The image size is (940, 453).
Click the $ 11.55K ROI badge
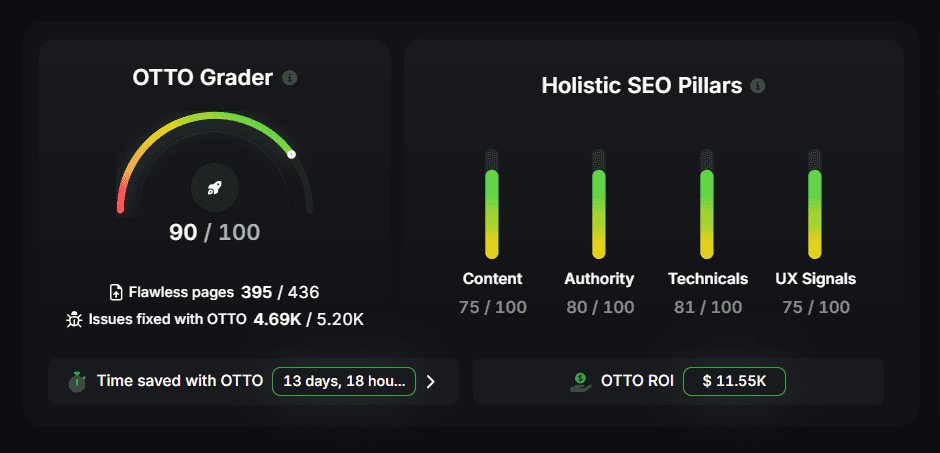coord(734,381)
